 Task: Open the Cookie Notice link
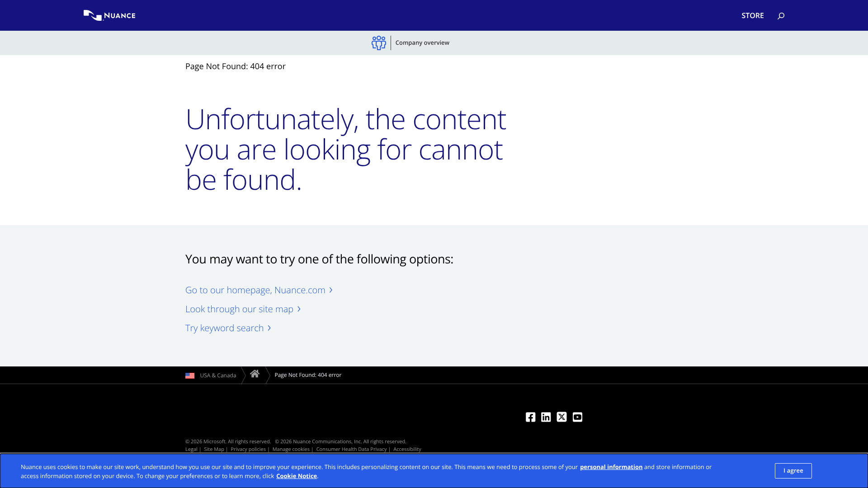click(297, 476)
